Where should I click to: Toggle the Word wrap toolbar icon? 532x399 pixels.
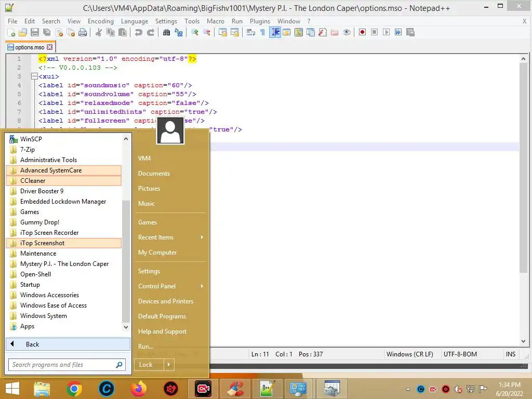(x=251, y=32)
